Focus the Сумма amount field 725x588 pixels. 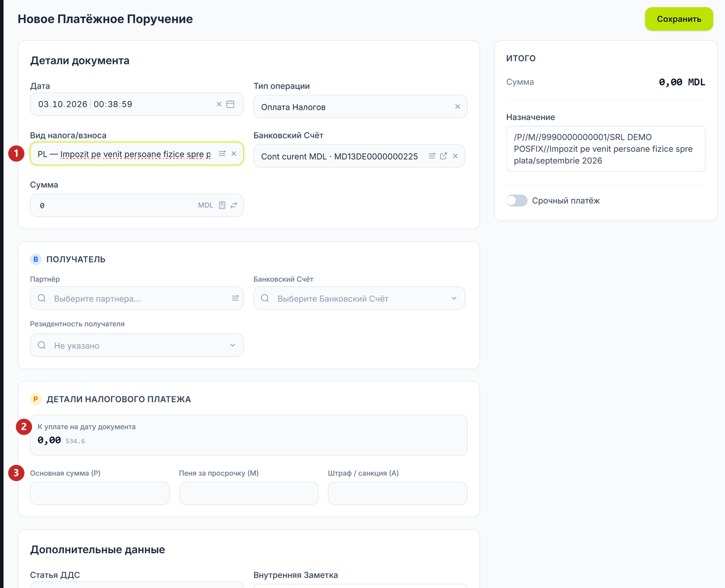(137, 206)
